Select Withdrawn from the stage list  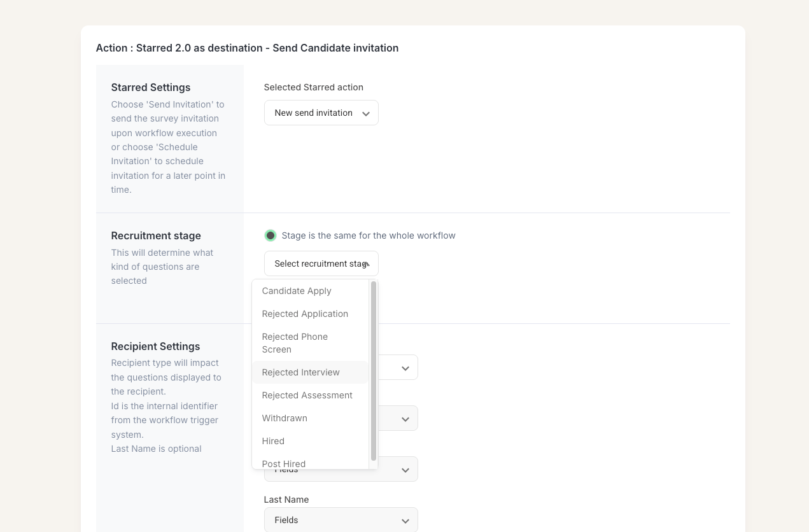[310, 418]
